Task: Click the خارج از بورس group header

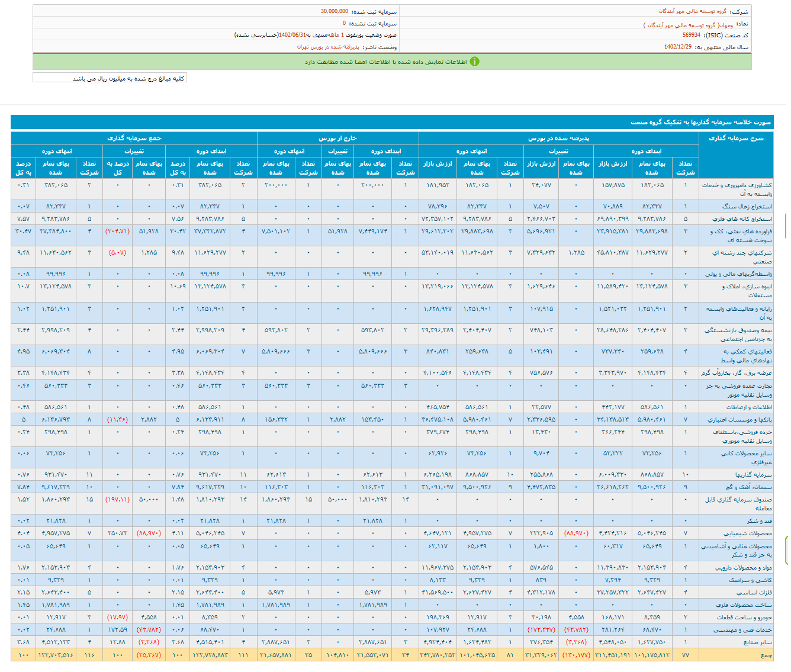Action: pos(337,138)
